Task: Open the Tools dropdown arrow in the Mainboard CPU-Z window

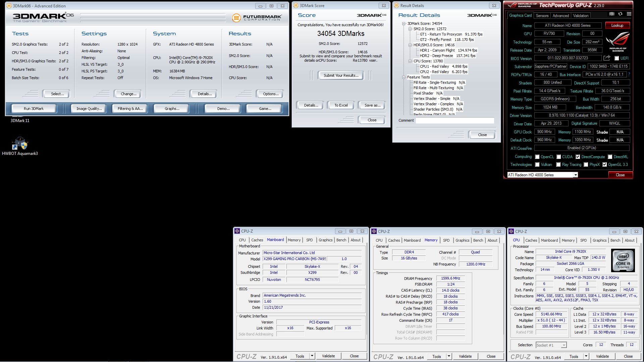Action: click(x=312, y=356)
